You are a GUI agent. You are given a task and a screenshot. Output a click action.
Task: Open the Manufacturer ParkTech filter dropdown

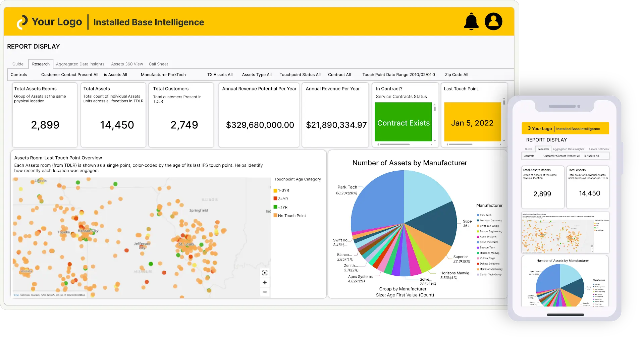163,74
